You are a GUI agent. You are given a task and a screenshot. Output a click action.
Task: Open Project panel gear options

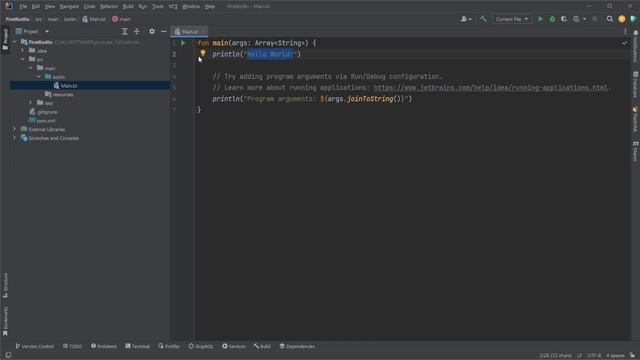(x=152, y=31)
